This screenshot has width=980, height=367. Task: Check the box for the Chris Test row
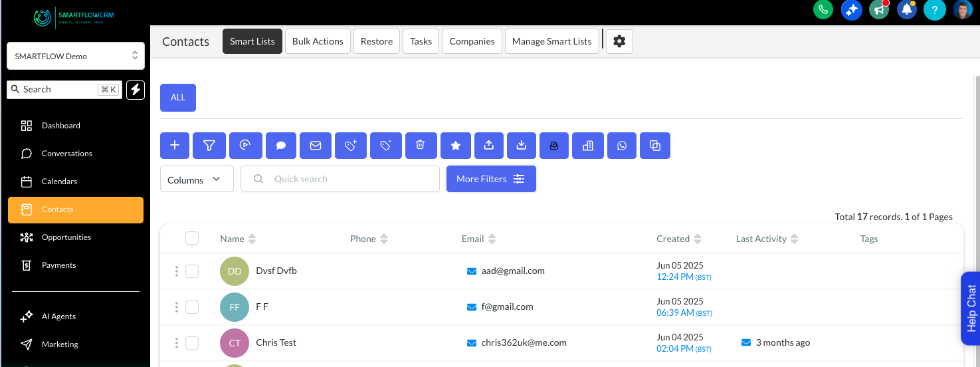point(192,342)
